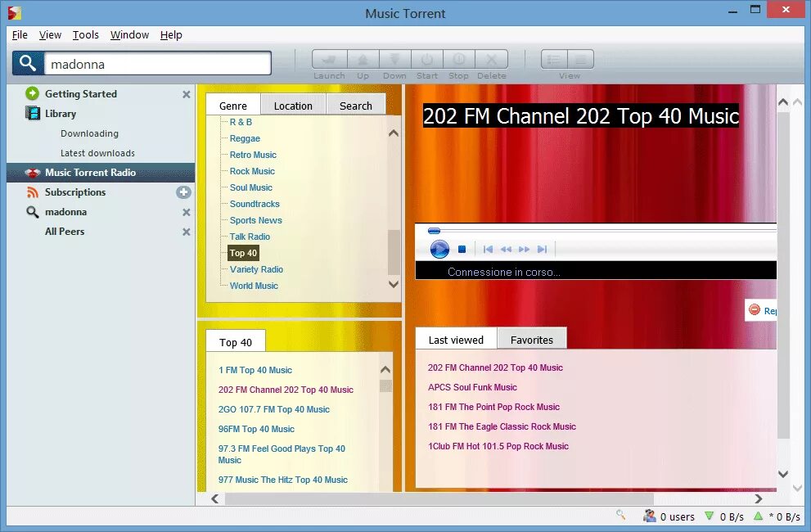The image size is (811, 532).
Task: Open APCS Soul Funk Music from Last viewed
Action: click(x=472, y=387)
